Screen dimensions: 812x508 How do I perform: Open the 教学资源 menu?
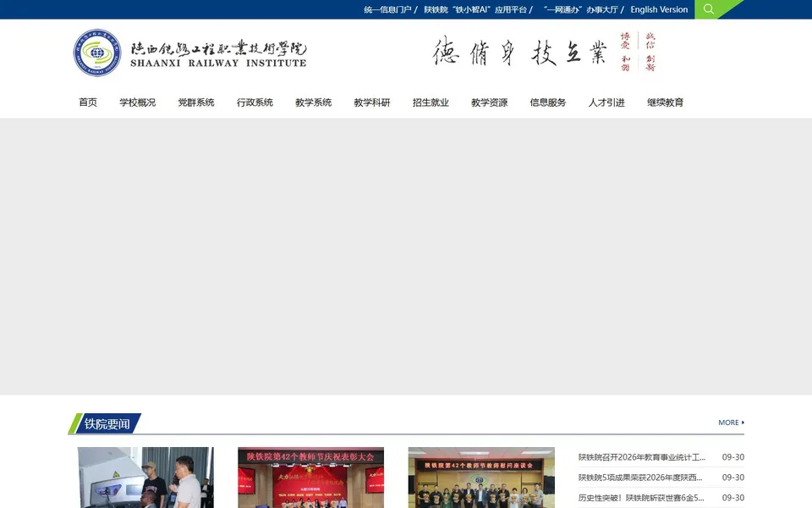[x=489, y=102]
